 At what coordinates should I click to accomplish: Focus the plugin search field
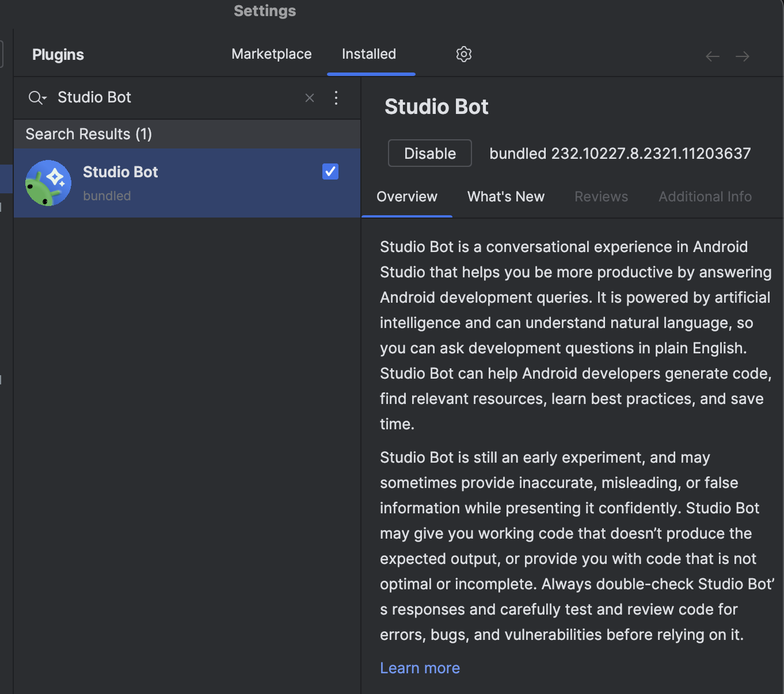tap(173, 98)
